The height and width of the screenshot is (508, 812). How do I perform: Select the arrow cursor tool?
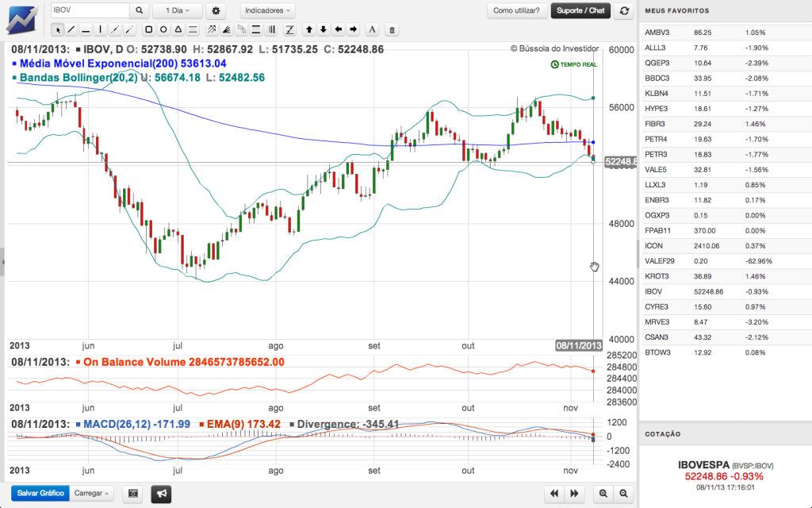tap(57, 30)
